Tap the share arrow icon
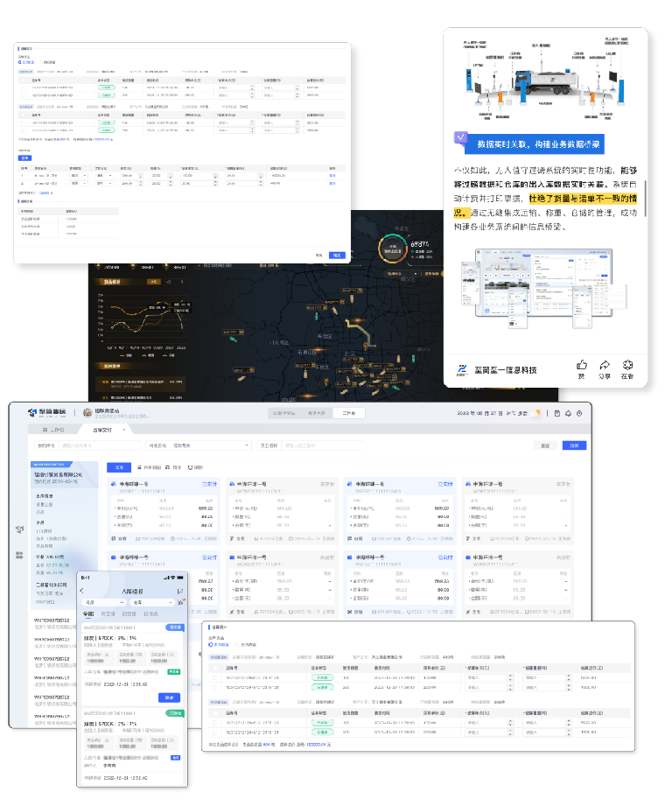This screenshot has width=672, height=806. point(604,365)
